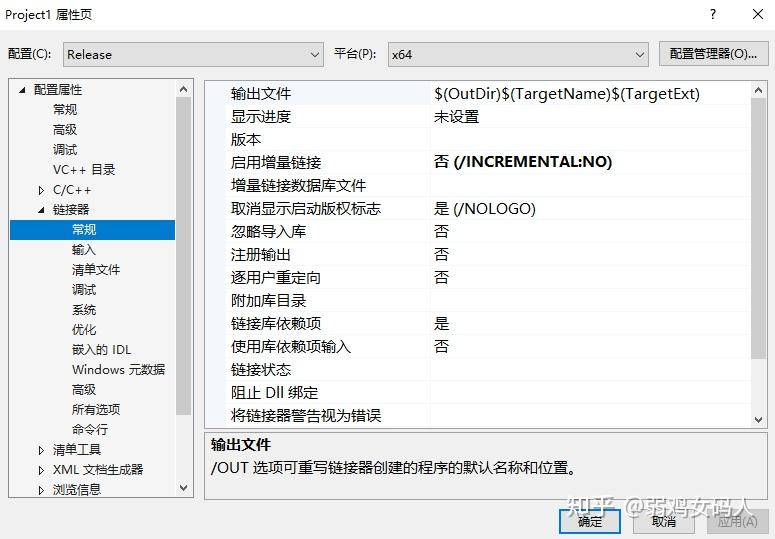Select 清单工具 label in tree
Image resolution: width=775 pixels, height=539 pixels.
77,450
